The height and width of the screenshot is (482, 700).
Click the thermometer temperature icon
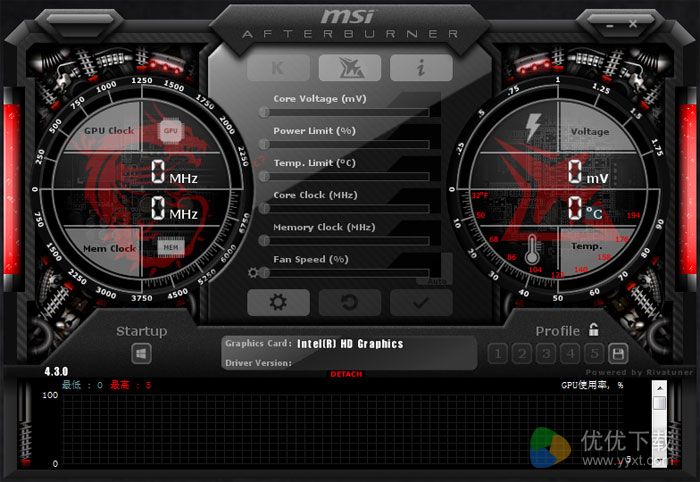[532, 250]
